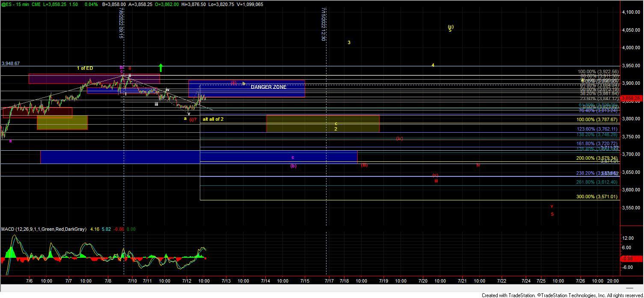The height and width of the screenshot is (298, 644).
Task: Click the magenta '(b)' wave label
Action: click(293, 166)
